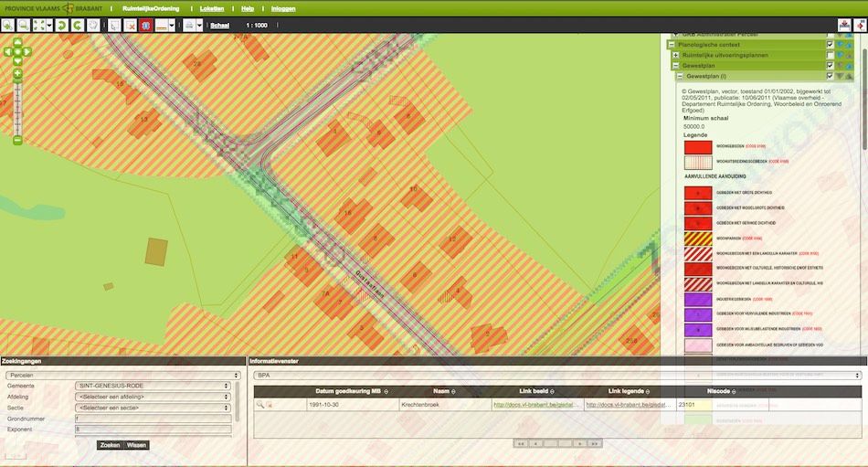
Task: Clear selection with red X tool
Action: tap(130, 26)
